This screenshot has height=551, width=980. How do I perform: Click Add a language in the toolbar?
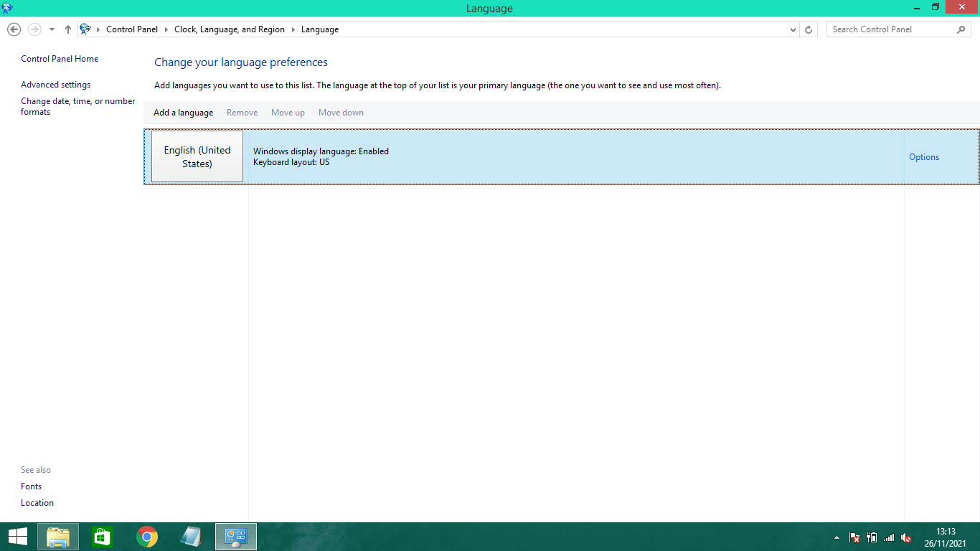(x=183, y=113)
